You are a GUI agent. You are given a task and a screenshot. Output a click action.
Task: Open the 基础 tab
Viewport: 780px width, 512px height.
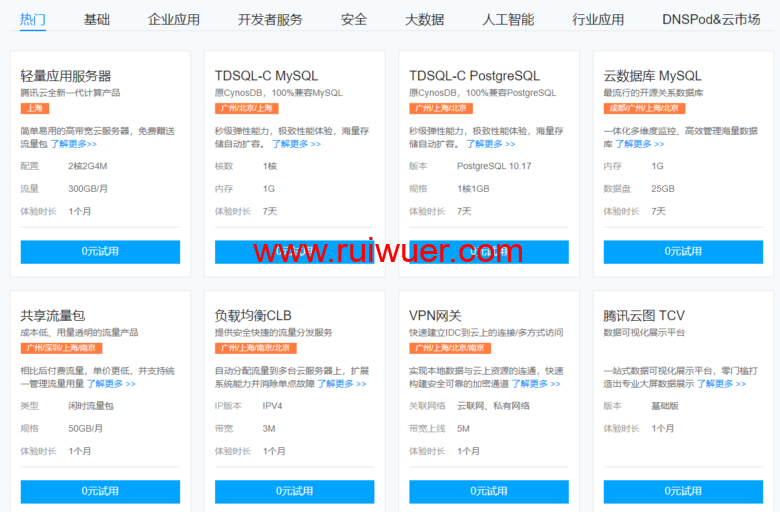[97, 19]
